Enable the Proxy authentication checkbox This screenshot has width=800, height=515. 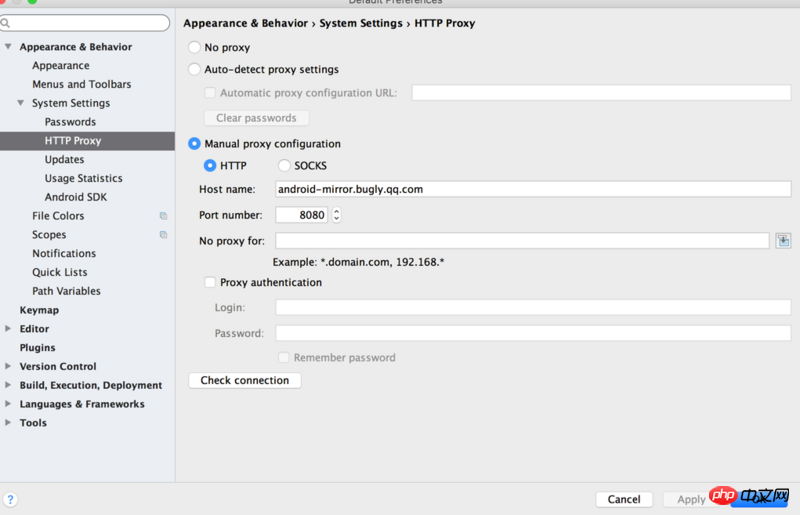[210, 283]
